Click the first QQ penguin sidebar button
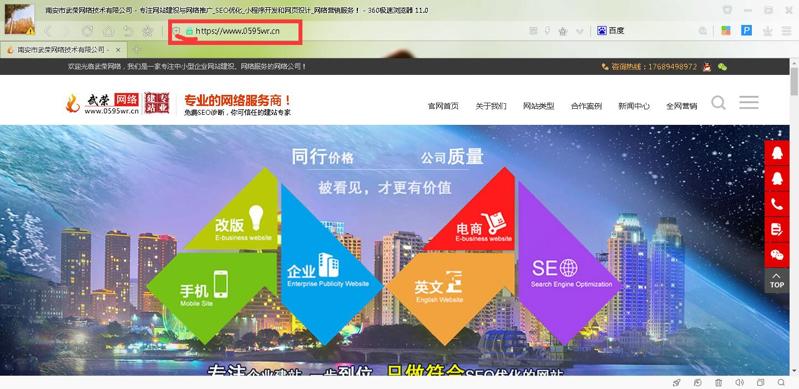 [x=777, y=153]
